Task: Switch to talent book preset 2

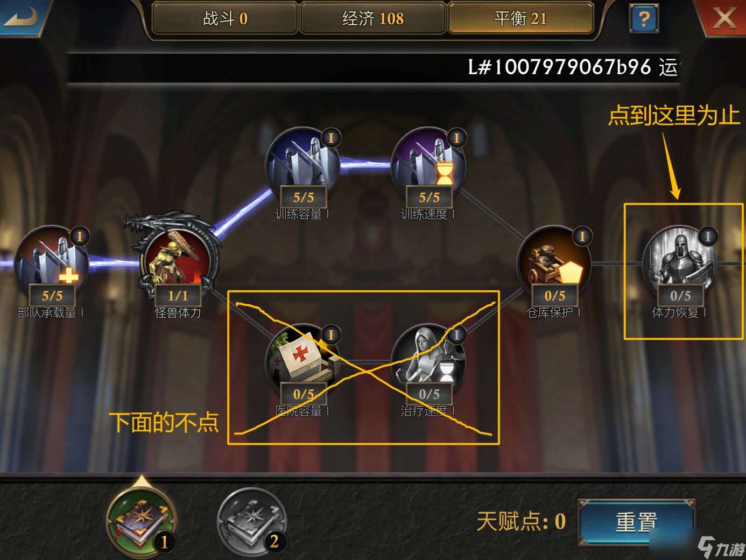Action: pos(252,521)
